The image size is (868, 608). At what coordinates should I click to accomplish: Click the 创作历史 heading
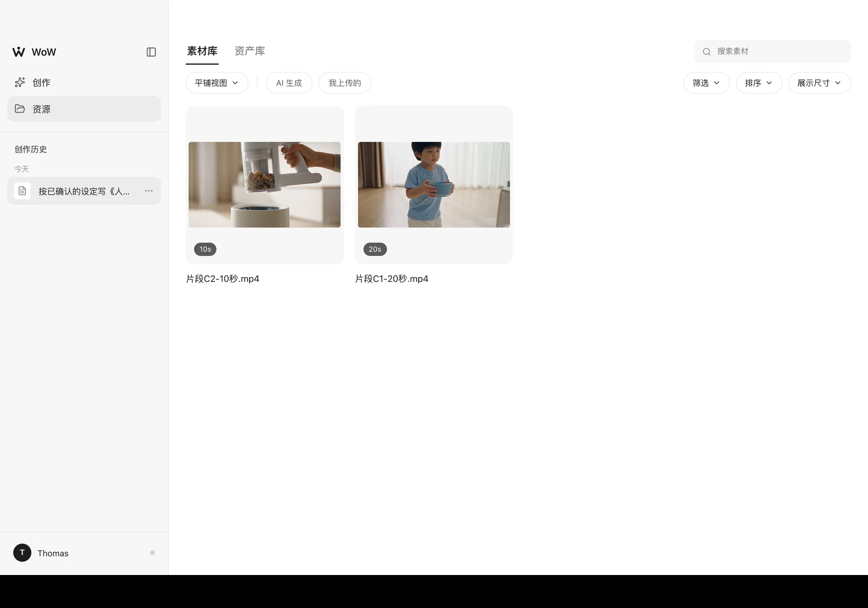click(x=31, y=149)
